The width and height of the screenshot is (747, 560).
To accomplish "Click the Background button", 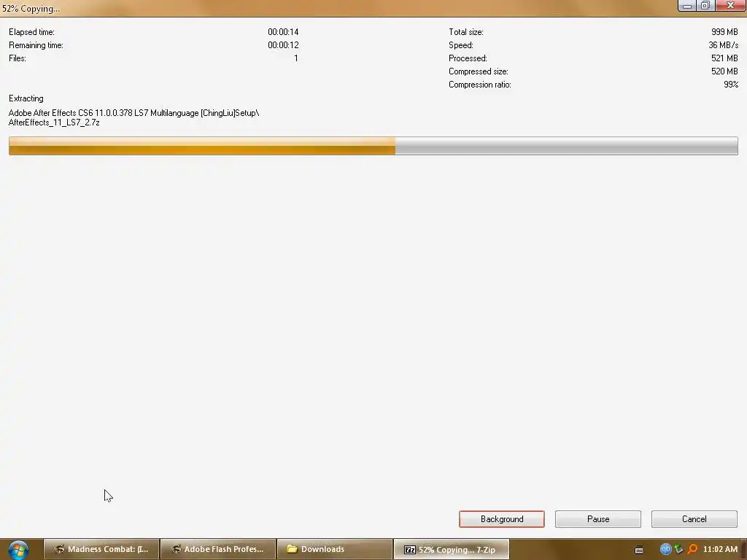I will (502, 519).
